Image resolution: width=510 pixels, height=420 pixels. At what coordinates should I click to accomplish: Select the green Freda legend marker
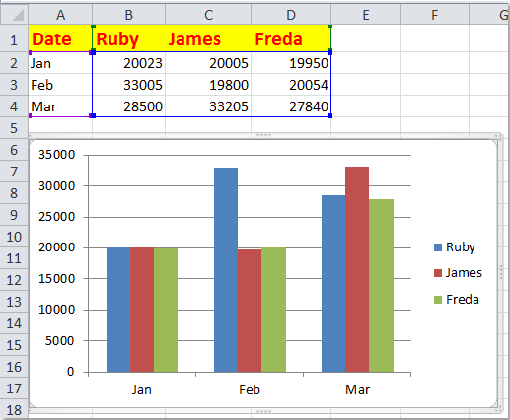coord(438,300)
